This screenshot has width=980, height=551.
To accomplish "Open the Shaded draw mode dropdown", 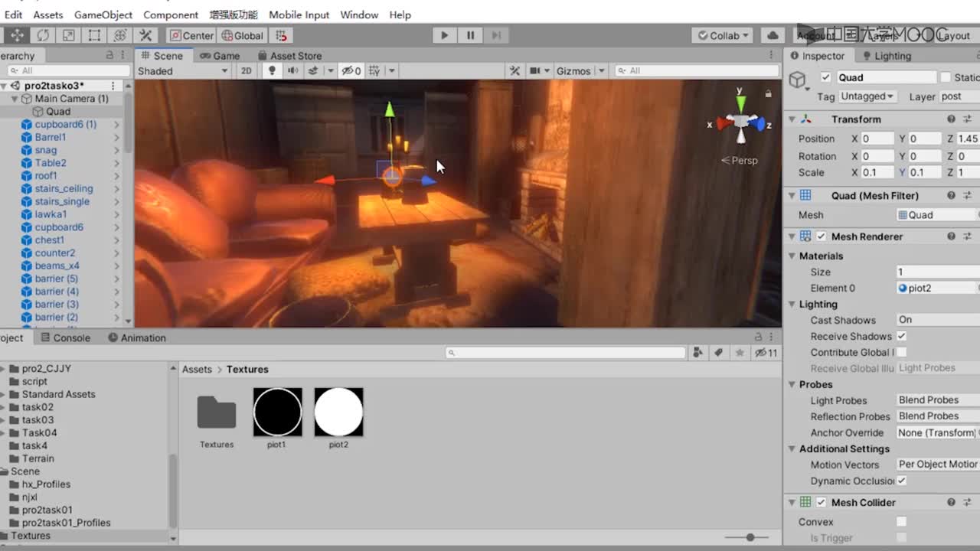I will coord(183,70).
